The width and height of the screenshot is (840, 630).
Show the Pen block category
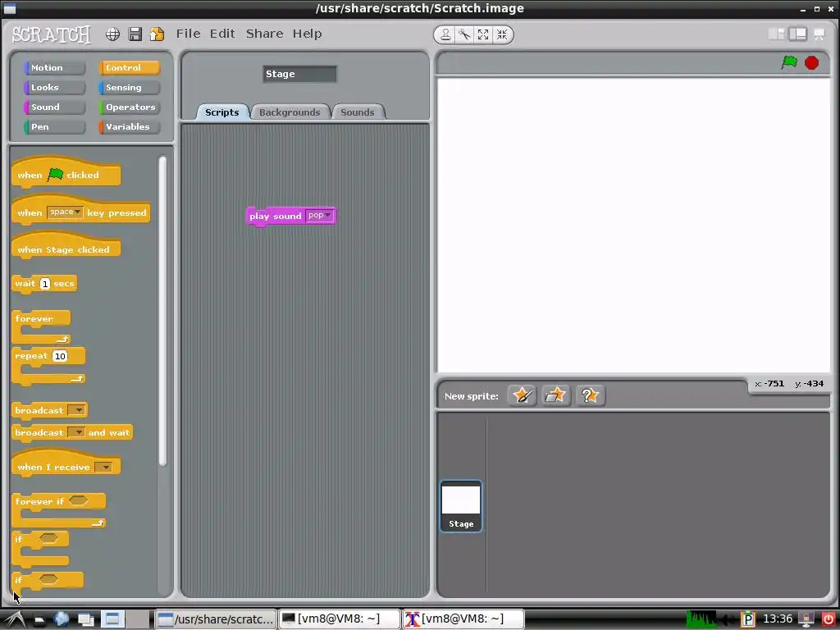[x=54, y=127]
